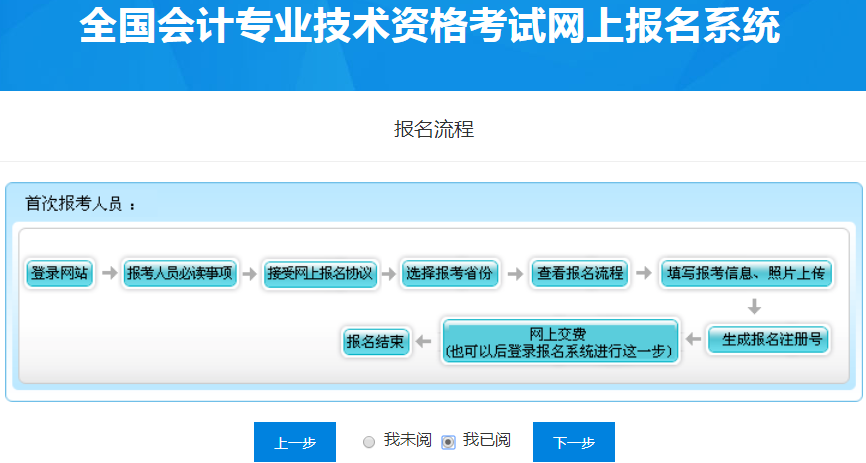Click the 报名流程 page heading

[433, 129]
